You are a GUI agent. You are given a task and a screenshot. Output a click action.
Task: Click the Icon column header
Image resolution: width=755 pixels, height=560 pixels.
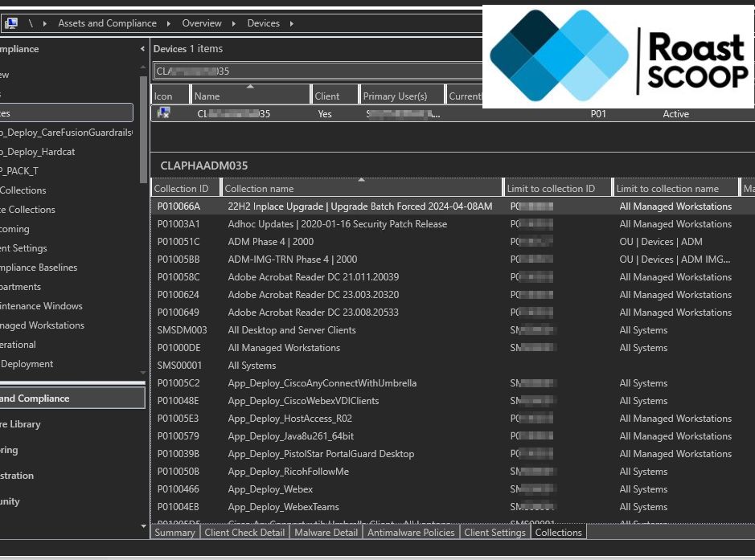170,96
